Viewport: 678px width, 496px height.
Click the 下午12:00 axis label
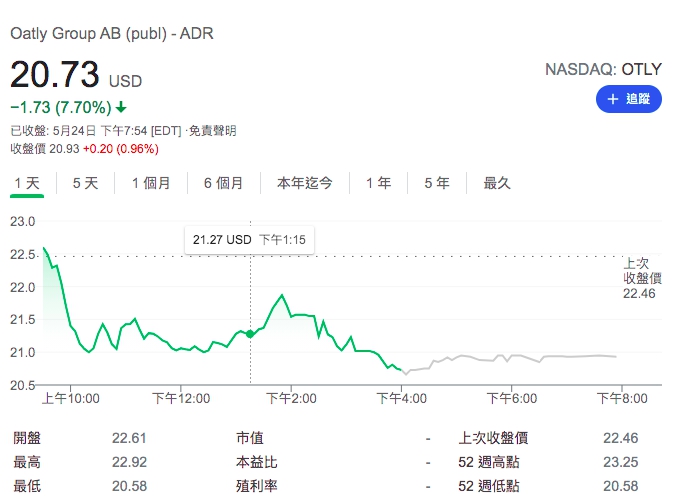[x=181, y=398]
